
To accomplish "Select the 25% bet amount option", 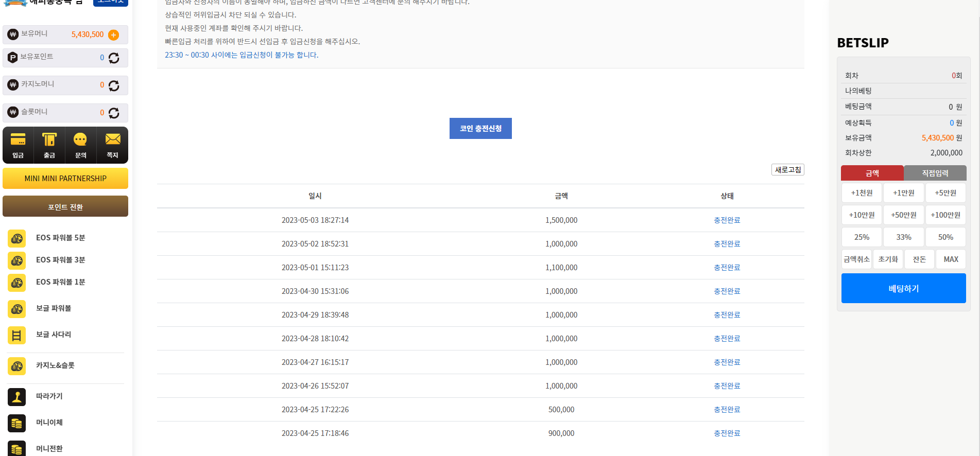I will [862, 237].
